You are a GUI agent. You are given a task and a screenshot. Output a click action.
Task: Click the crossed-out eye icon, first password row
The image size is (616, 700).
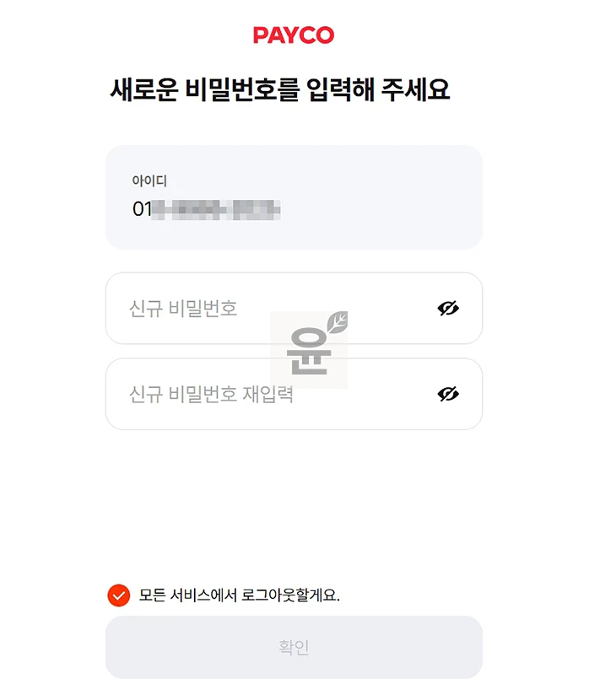pyautogui.click(x=448, y=309)
